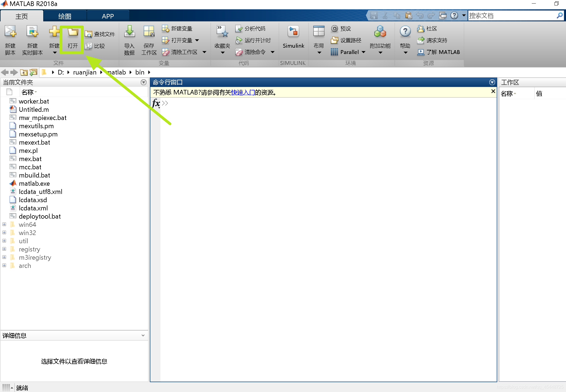Switch to the Plots (绘图) tab

click(65, 16)
